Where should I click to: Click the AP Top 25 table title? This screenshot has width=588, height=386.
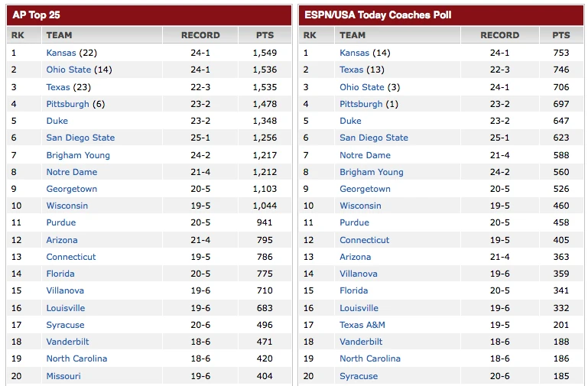35,15
